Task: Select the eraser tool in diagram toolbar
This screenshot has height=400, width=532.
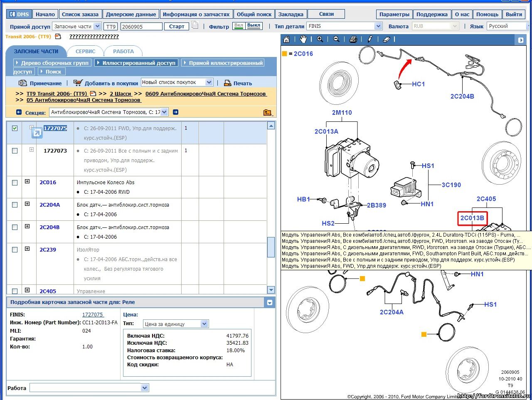Action: tap(386, 40)
